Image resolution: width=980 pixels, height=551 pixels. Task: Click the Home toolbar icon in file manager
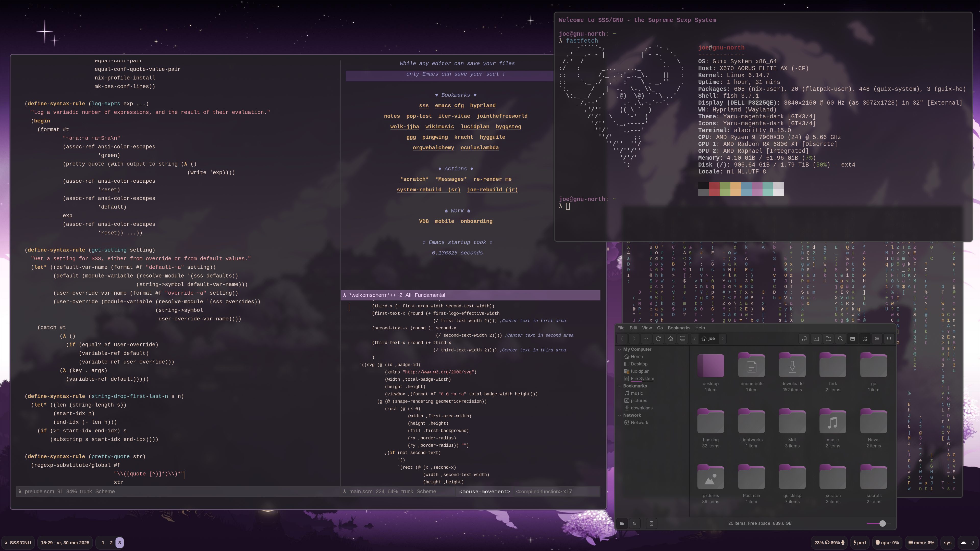pos(671,339)
